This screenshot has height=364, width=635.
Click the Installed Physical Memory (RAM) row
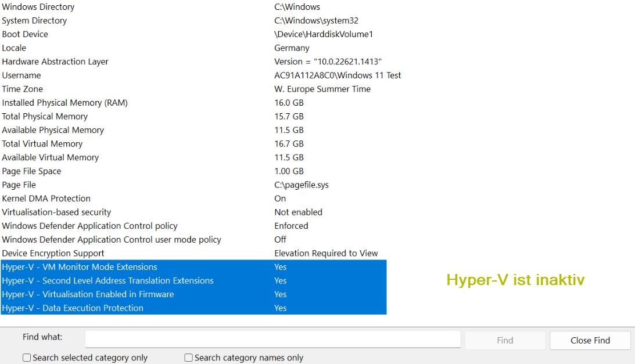tap(64, 103)
